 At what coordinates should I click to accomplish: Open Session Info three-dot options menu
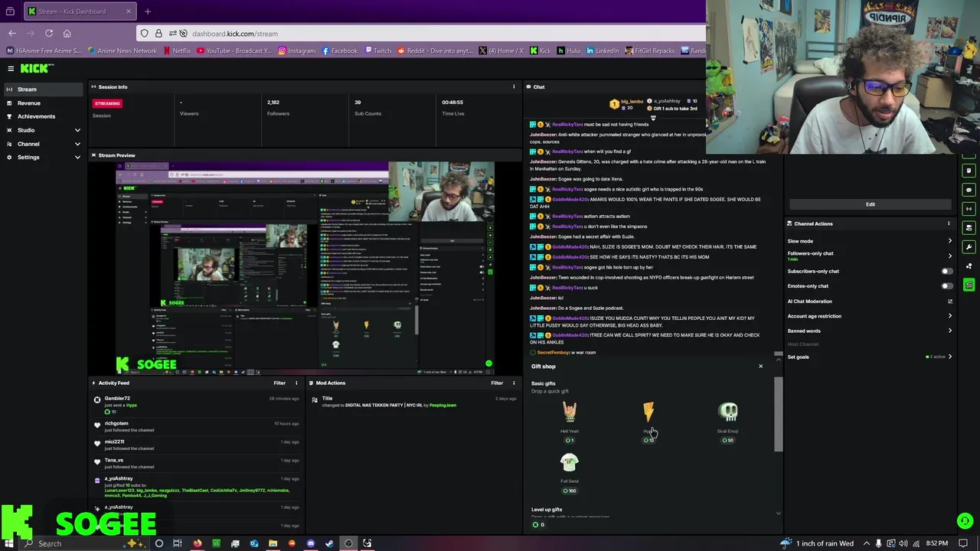pyautogui.click(x=514, y=86)
